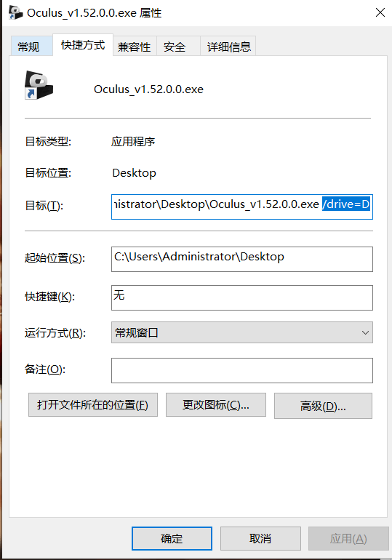Expand the 运行方式 dropdown
Screen dimensions: 392x560
[x=242, y=332]
